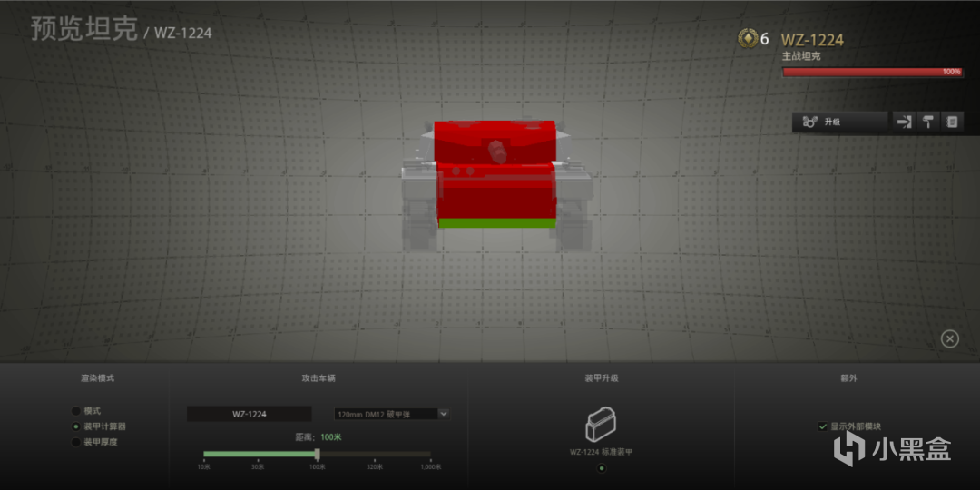980x490 pixels.
Task: Click the 额外 section heading
Action: (848, 378)
